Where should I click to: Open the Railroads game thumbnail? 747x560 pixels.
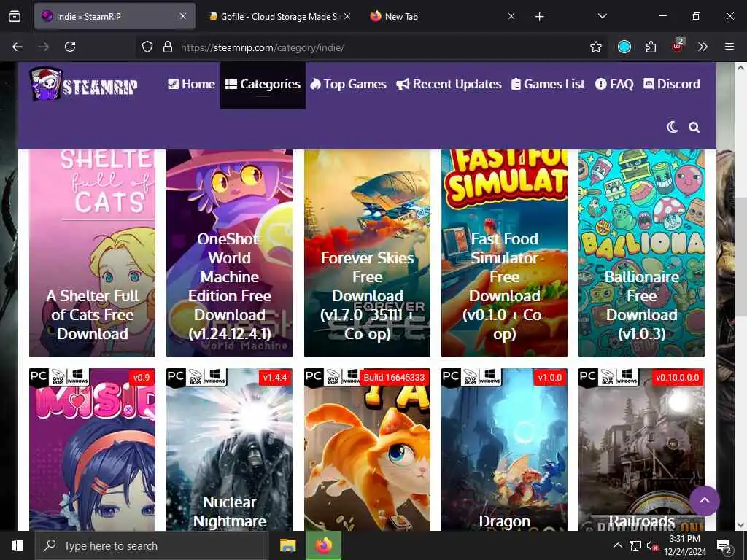pos(641,449)
